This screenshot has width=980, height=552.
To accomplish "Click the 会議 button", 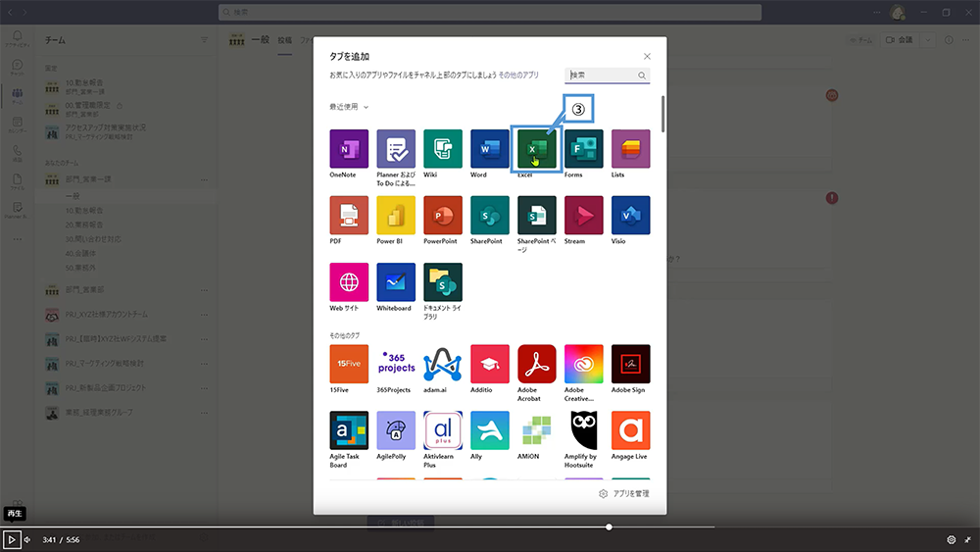I will tap(900, 40).
